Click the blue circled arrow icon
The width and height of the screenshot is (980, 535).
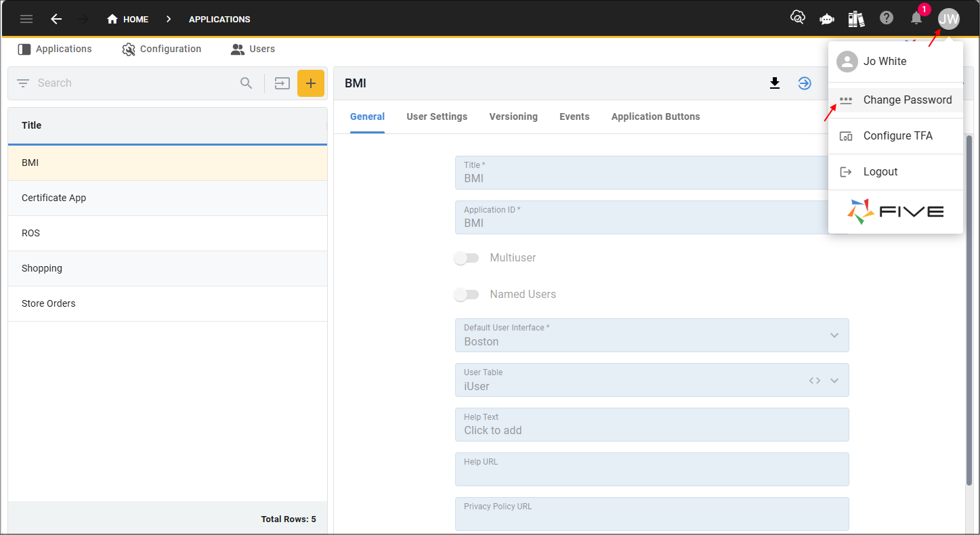805,83
